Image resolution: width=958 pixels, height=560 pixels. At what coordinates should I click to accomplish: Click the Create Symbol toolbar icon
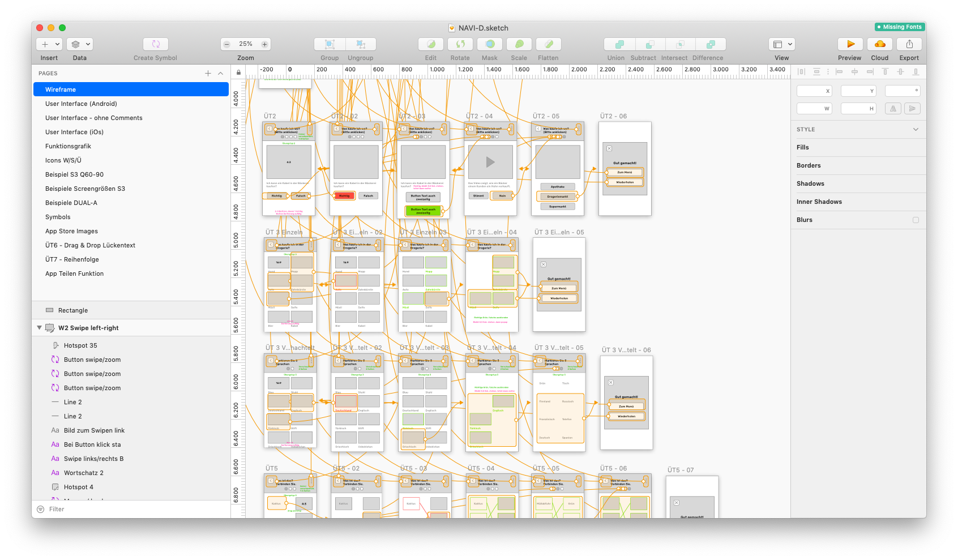point(156,44)
